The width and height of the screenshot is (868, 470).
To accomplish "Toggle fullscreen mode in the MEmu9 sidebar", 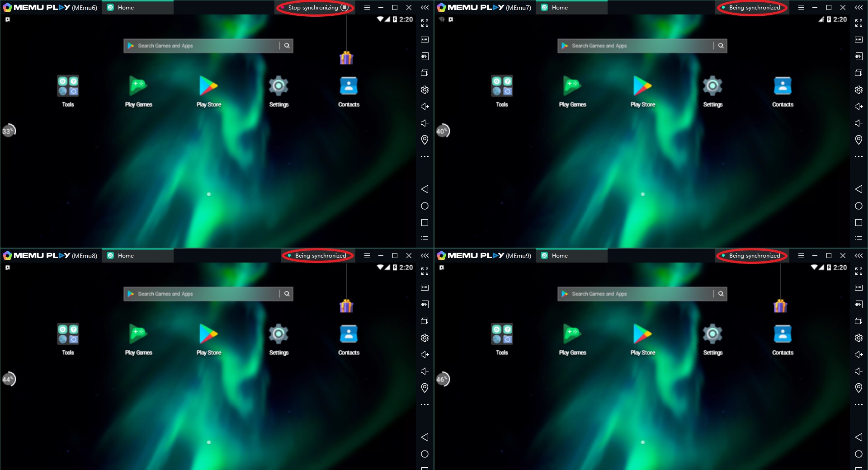I will 859,271.
